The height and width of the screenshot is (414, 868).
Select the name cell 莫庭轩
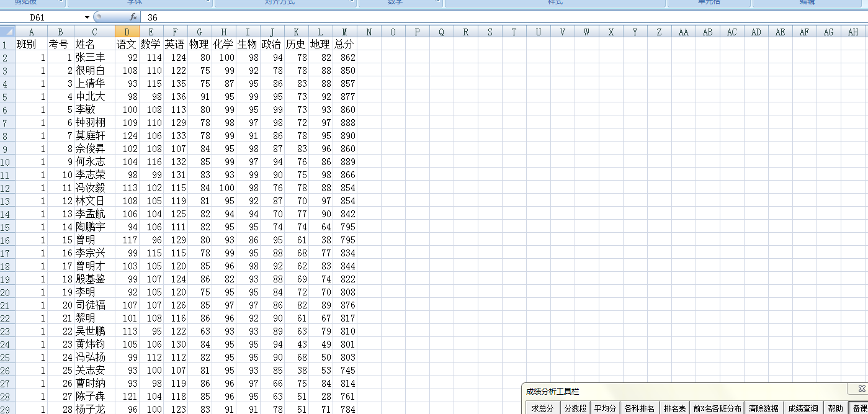94,135
